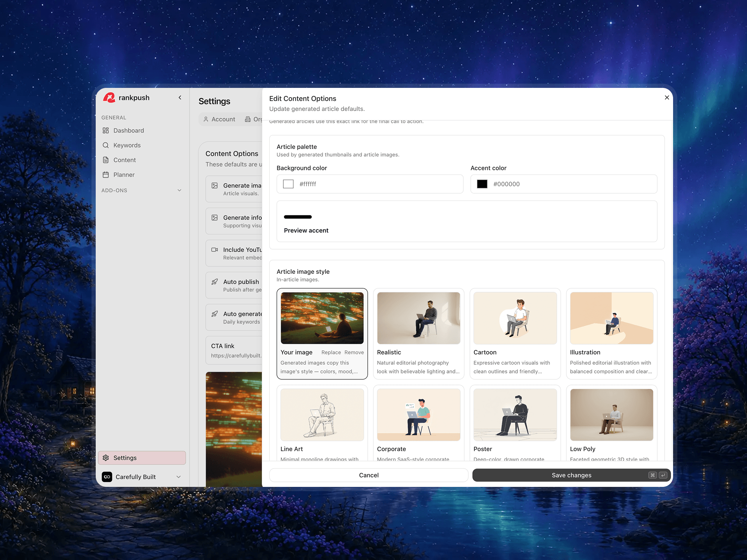This screenshot has width=747, height=560.
Task: Select Settings in the sidebar
Action: (x=142, y=458)
